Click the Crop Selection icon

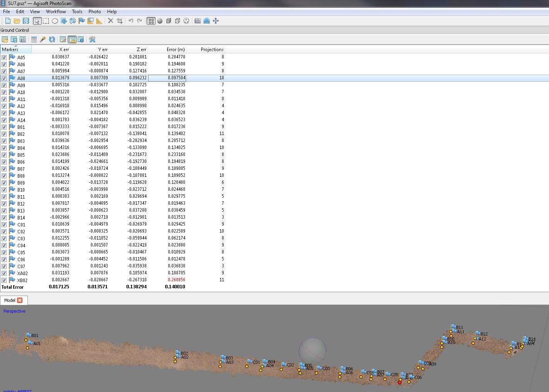[120, 21]
